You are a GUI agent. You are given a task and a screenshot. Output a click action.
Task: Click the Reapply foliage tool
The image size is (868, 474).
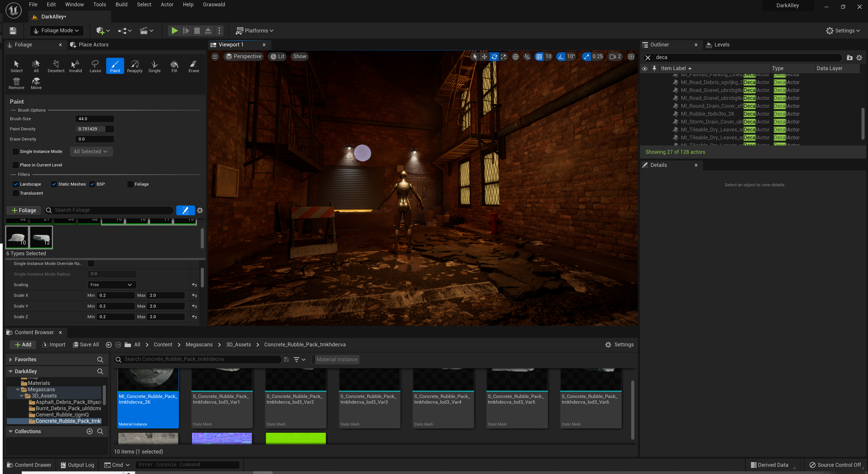135,66
